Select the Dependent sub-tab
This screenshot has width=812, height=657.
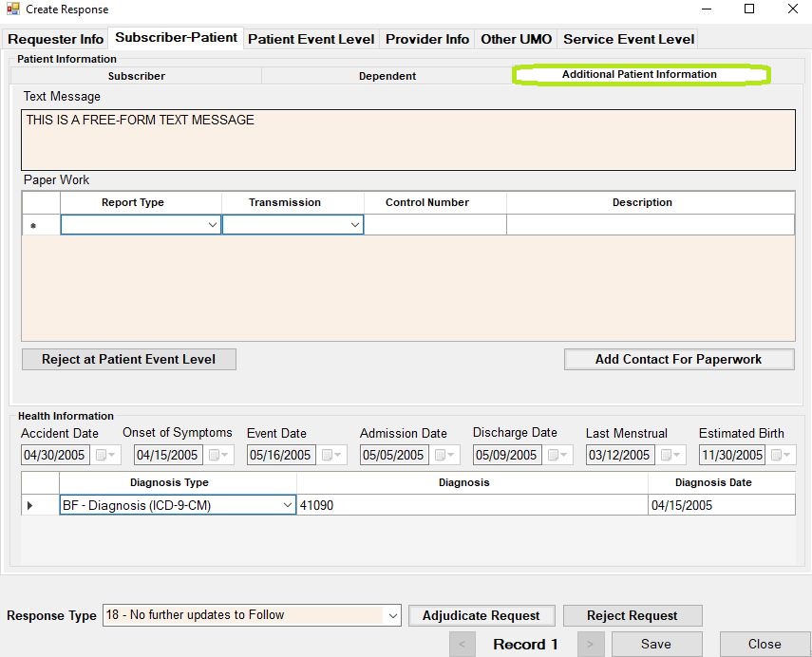[x=387, y=76]
